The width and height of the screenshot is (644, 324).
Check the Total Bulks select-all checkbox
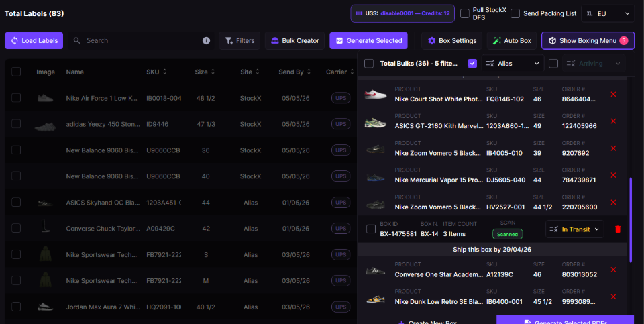click(369, 63)
